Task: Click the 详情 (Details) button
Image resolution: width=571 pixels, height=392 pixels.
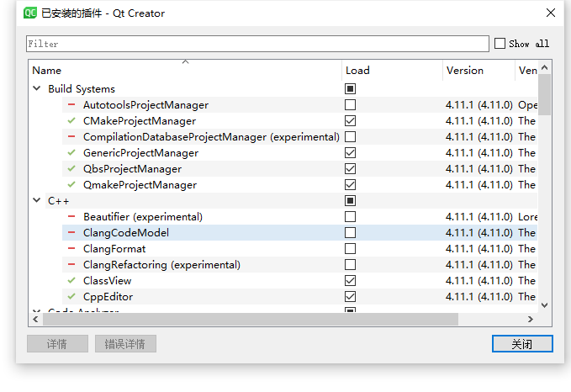Action: point(57,343)
